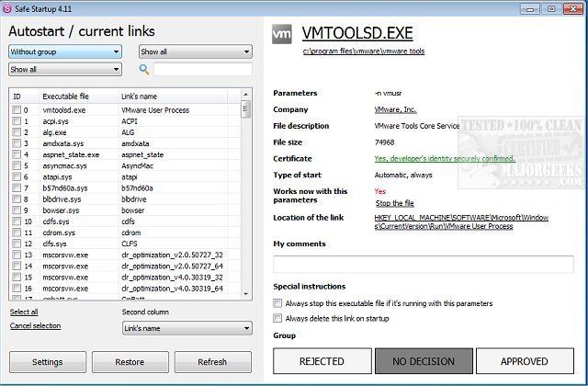Tick the checkbox for cdrom.sys row
The width and height of the screenshot is (588, 386).
tap(17, 233)
